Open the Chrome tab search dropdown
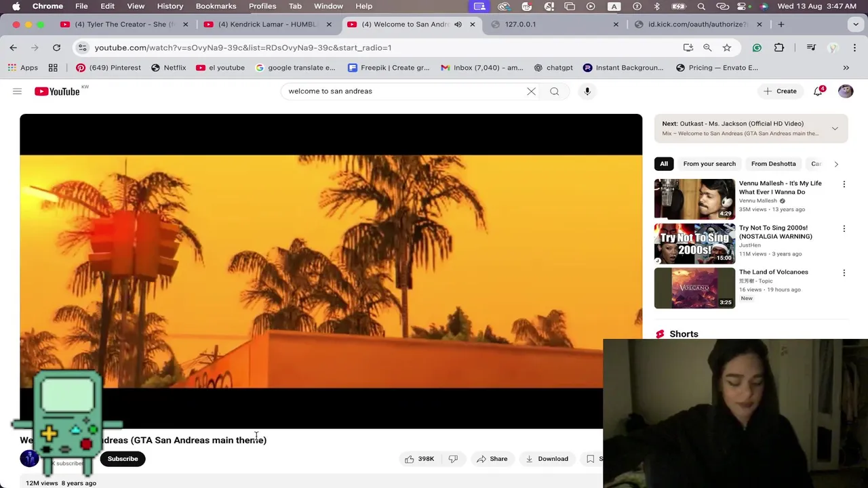Viewport: 868px width, 488px height. 855,24
